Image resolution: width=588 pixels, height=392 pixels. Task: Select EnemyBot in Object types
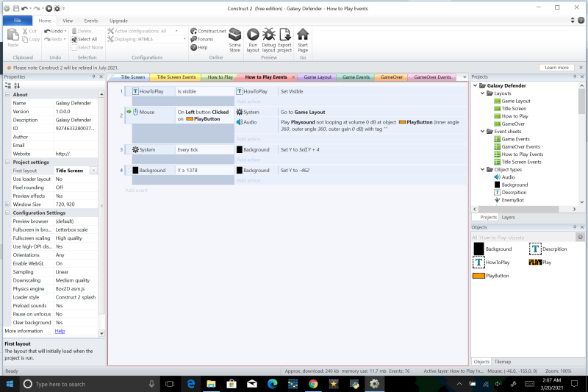click(x=509, y=200)
